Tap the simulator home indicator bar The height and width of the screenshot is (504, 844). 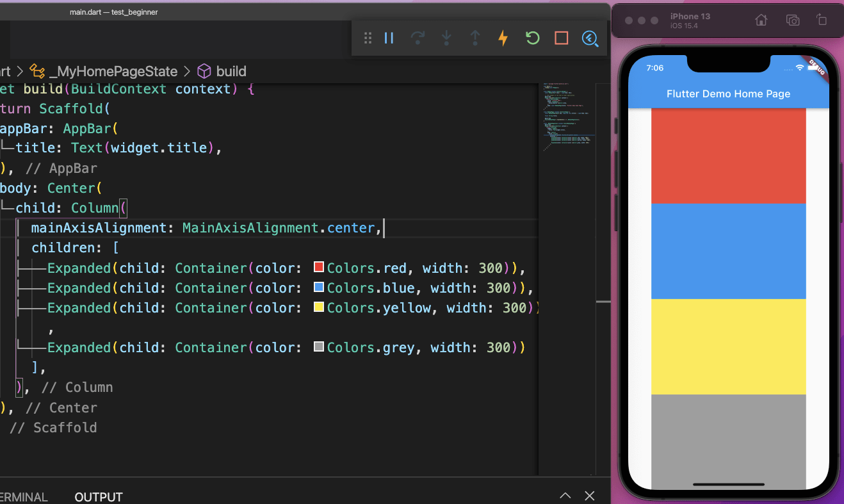coord(729,485)
